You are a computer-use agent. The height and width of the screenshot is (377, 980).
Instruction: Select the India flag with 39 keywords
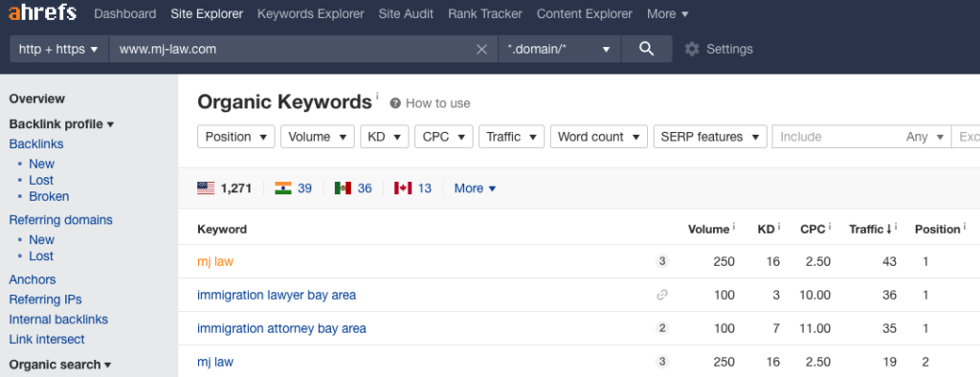click(293, 188)
